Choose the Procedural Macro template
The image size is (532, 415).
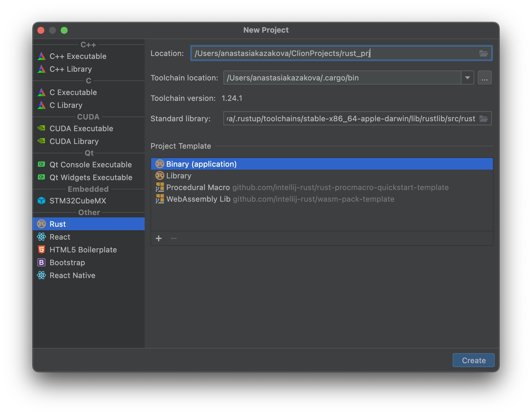[x=322, y=187]
